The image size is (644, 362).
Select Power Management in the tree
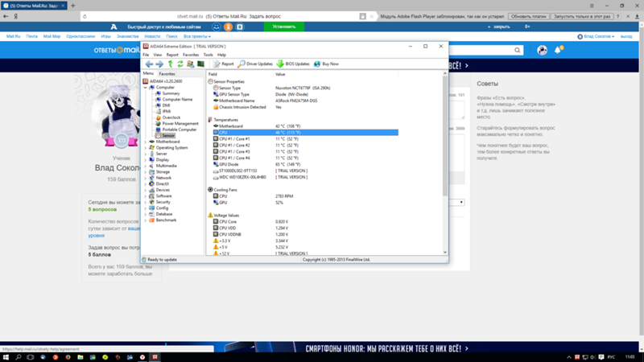pyautogui.click(x=180, y=124)
